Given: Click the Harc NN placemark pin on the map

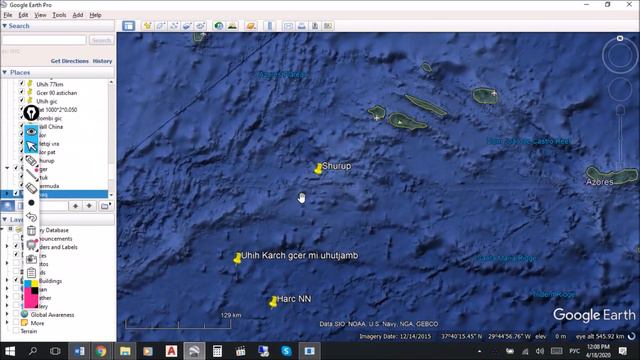Looking at the screenshot, I should point(273,302).
